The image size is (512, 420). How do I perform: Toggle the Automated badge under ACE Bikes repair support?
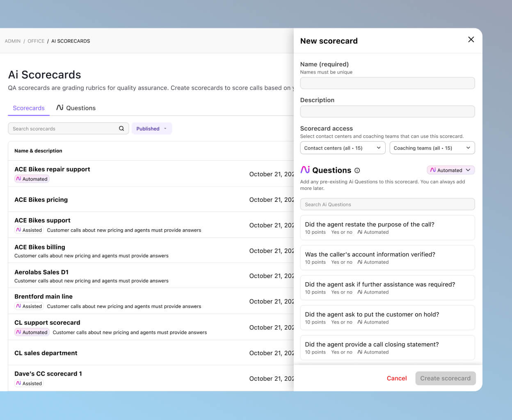[32, 179]
